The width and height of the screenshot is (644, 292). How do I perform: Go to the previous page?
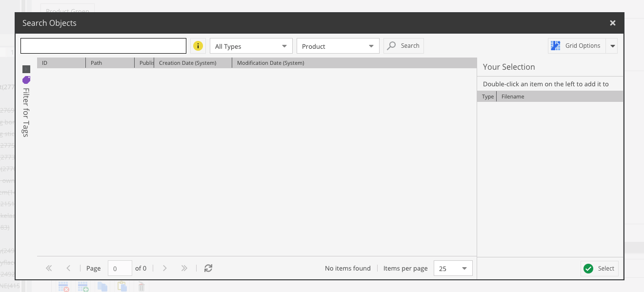(x=68, y=268)
